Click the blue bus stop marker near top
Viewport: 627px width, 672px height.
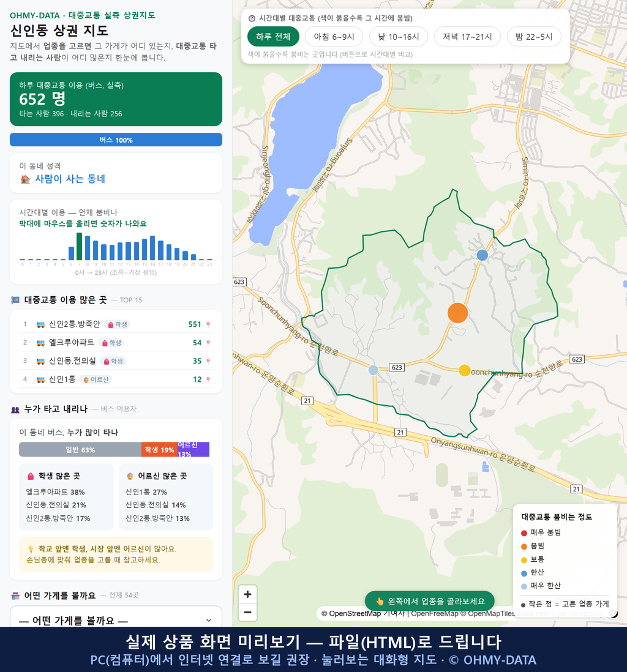tap(482, 255)
